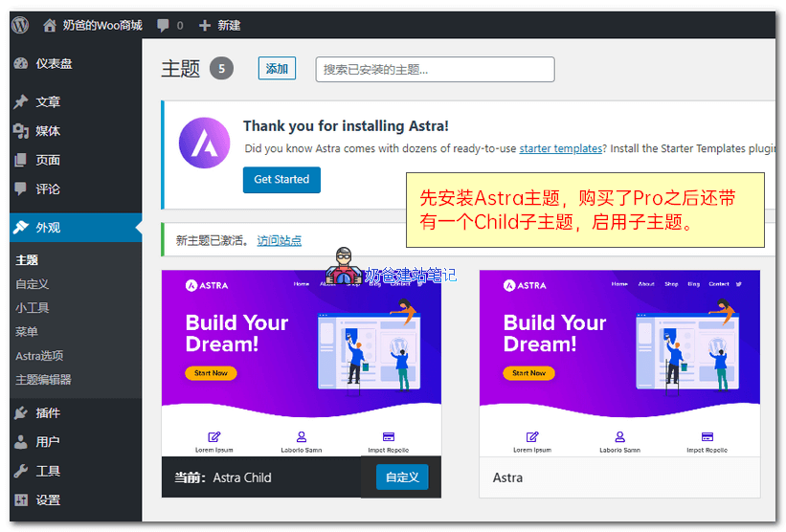Go to the 设置 menu
Viewport: 786px width, 532px height.
[x=76, y=499]
